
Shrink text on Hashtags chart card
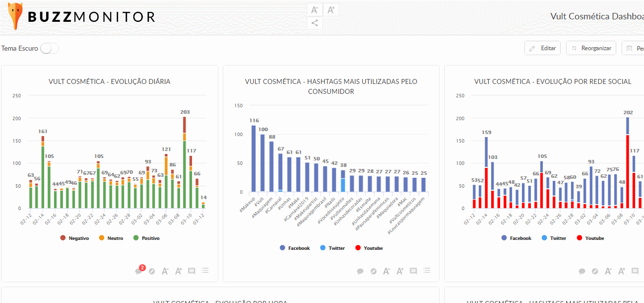coord(387,271)
